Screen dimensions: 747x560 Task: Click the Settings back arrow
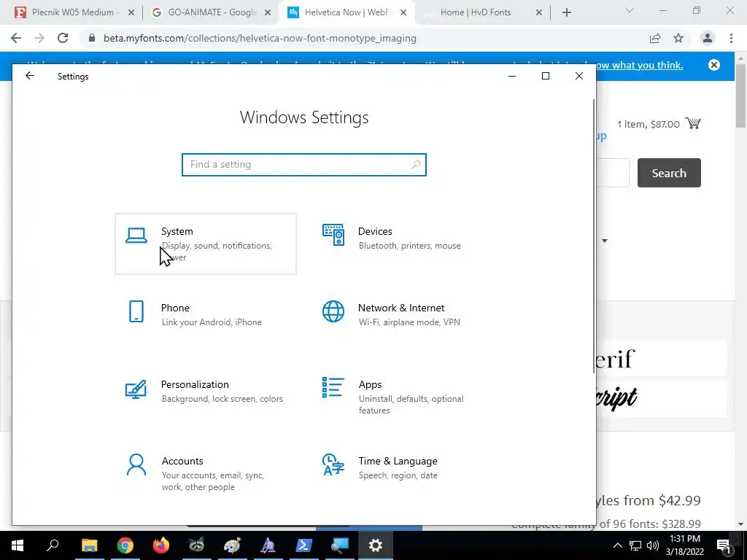click(x=30, y=76)
